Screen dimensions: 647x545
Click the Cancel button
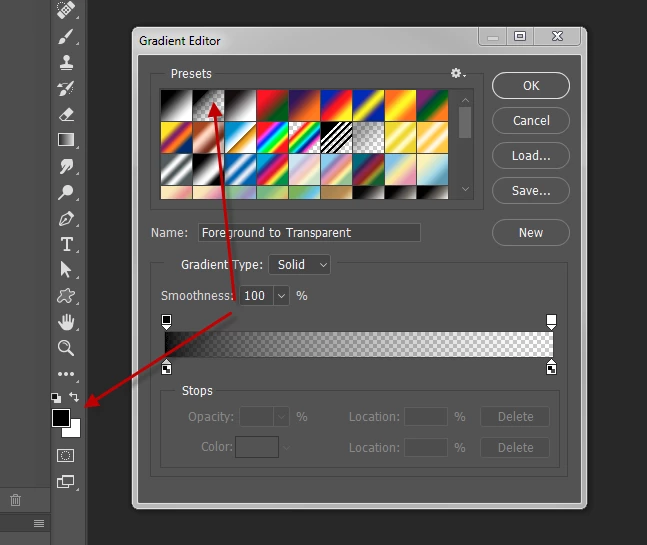pos(531,120)
